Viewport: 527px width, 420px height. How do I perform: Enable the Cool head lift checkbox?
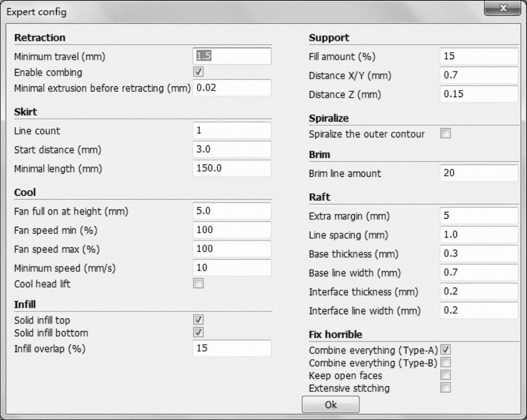(198, 284)
